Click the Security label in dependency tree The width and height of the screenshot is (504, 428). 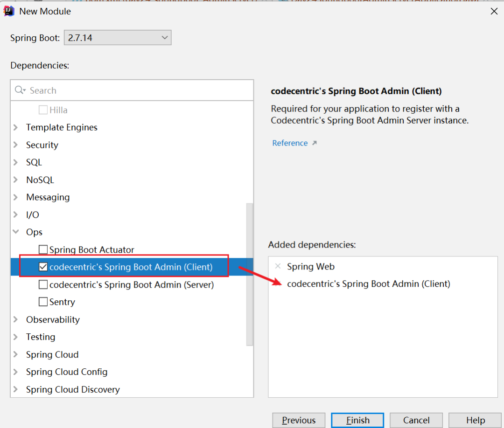tap(42, 145)
